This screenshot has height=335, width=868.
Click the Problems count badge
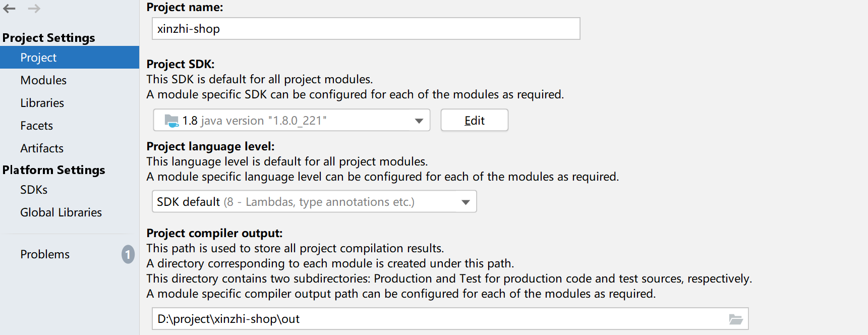(x=128, y=254)
